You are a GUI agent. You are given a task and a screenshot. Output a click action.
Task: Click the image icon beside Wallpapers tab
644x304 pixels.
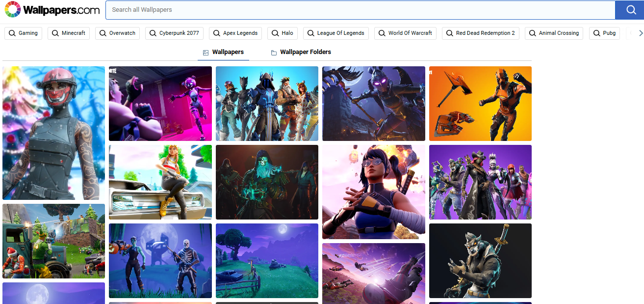point(206,53)
